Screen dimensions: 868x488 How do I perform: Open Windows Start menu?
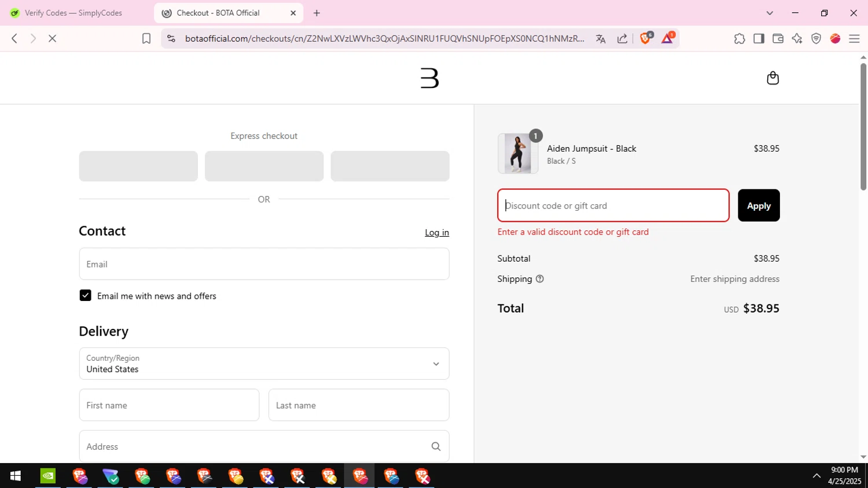[16, 476]
